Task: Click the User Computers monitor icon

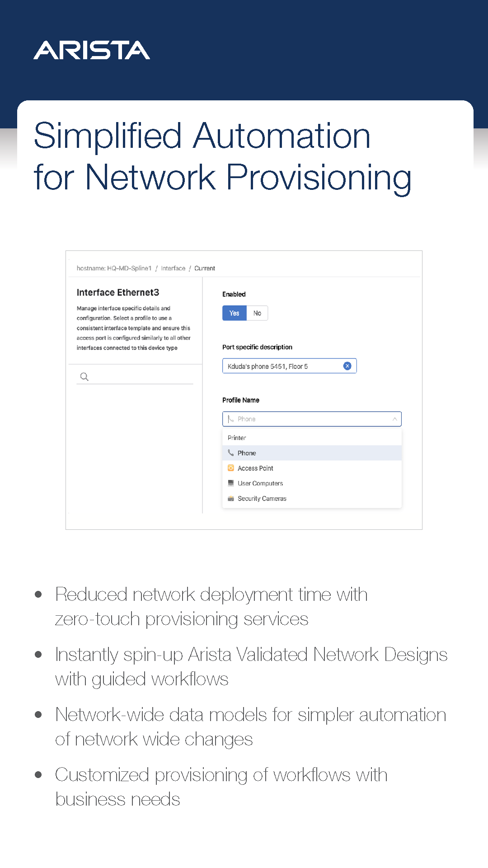Action: [x=231, y=483]
